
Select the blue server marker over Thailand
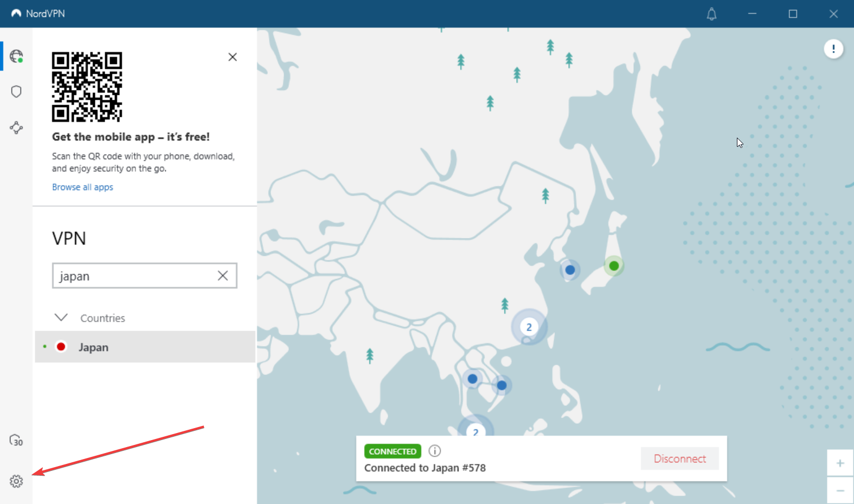pos(472,379)
